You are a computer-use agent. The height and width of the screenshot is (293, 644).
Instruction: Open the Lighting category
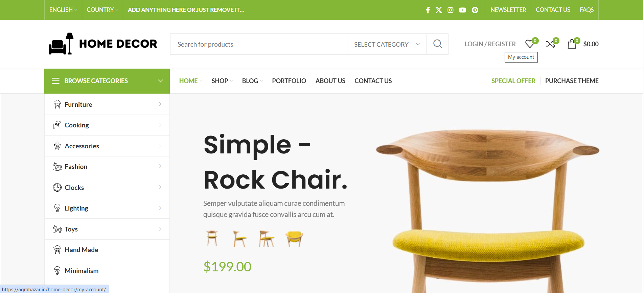pos(107,208)
